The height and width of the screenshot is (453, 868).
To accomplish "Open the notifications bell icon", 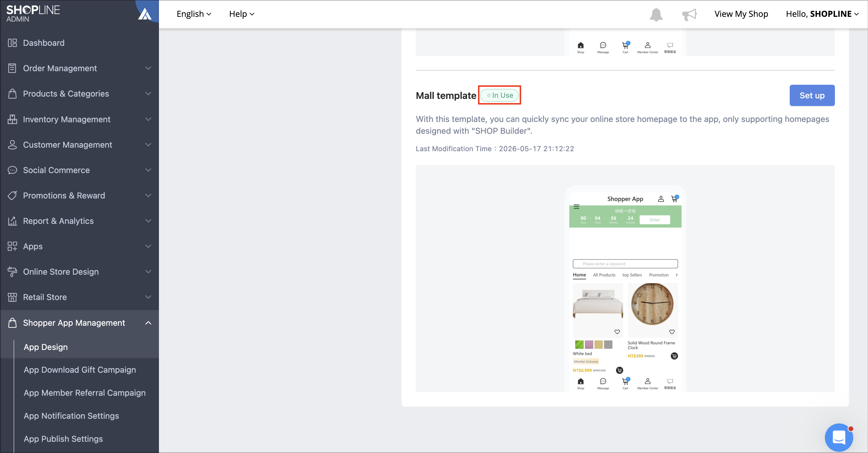I will 656,14.
